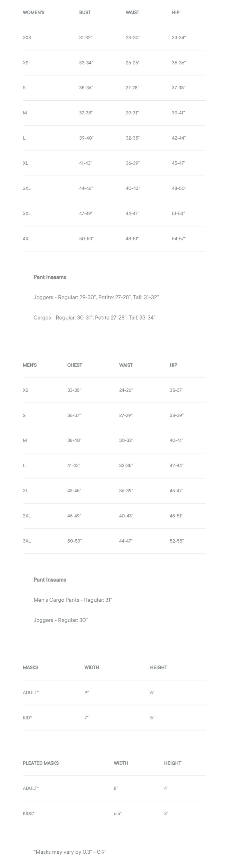Viewport: 229px width, 868px height.
Task: Select men's 3XL hip value 52-55"
Action: click(x=177, y=541)
